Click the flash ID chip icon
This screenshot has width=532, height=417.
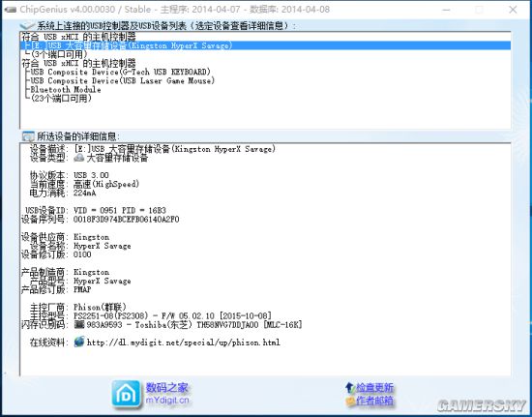click(x=78, y=324)
